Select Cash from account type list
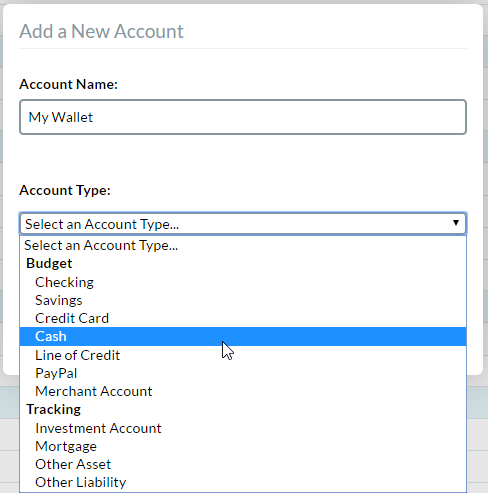 [x=243, y=336]
